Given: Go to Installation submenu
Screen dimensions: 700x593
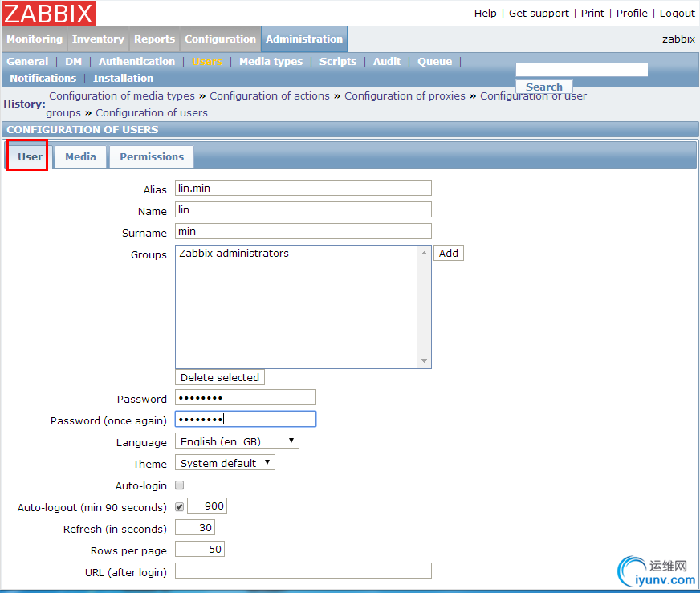Looking at the screenshot, I should pos(123,79).
